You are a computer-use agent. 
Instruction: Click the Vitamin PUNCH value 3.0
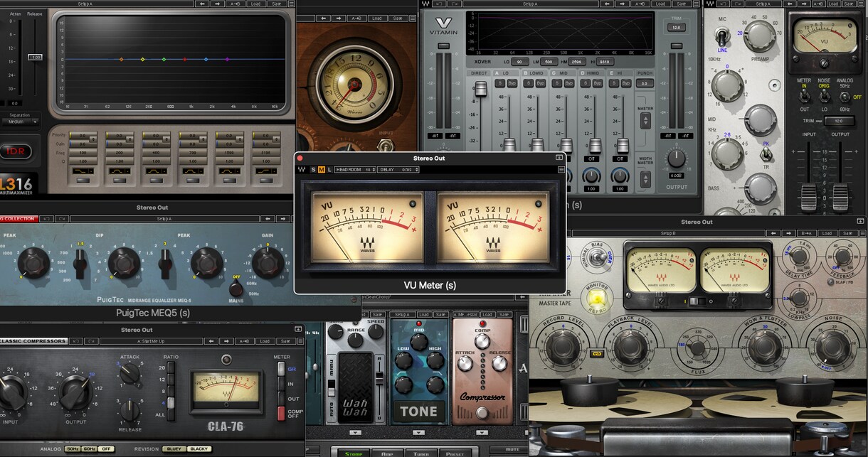pos(644,83)
